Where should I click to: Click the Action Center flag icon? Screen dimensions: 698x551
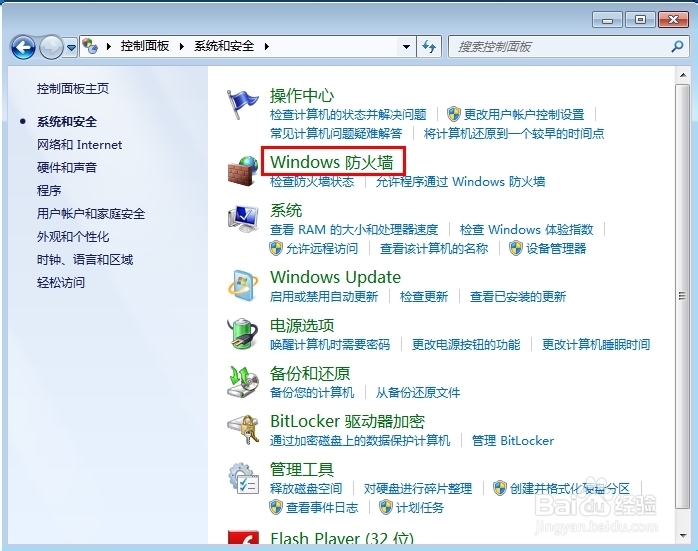coord(242,105)
